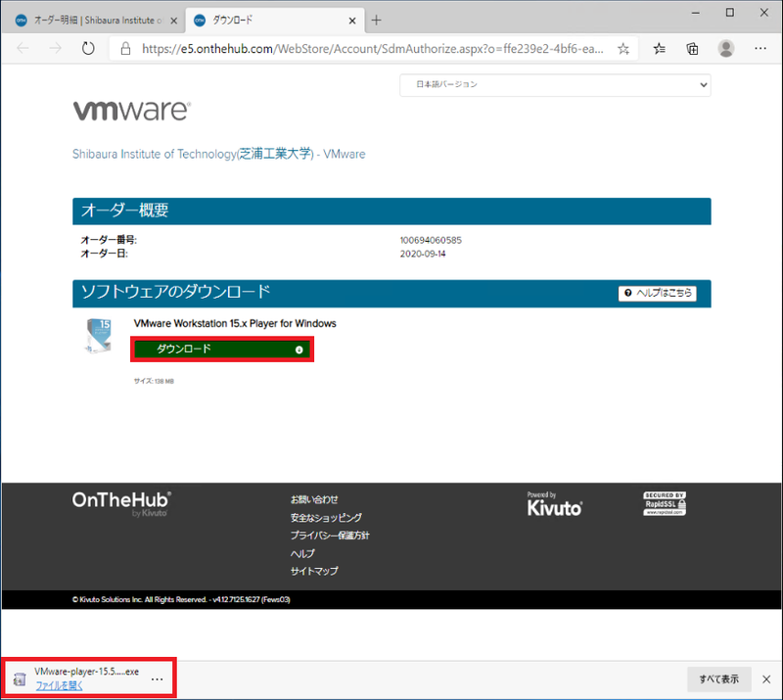Add page to favorites with star icon
Viewport: 783px width, 700px height.
[623, 49]
